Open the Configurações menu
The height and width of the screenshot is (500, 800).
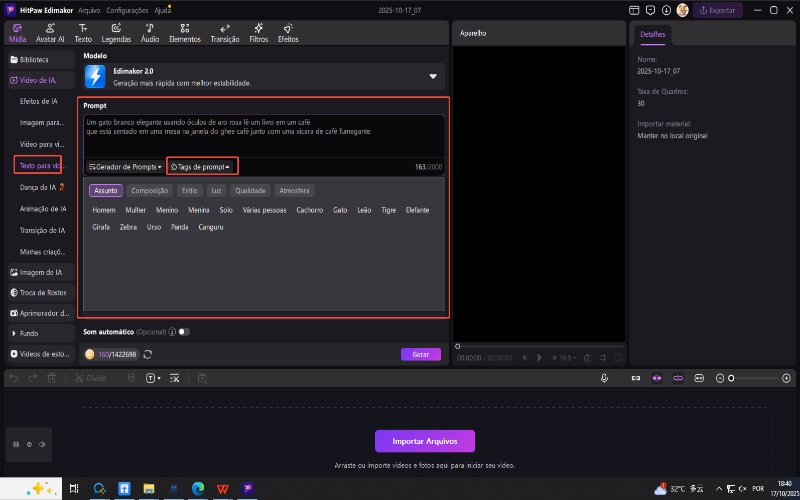click(x=127, y=10)
